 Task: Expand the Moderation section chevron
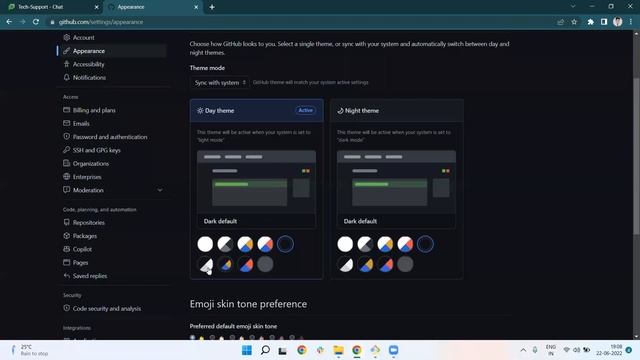point(160,190)
